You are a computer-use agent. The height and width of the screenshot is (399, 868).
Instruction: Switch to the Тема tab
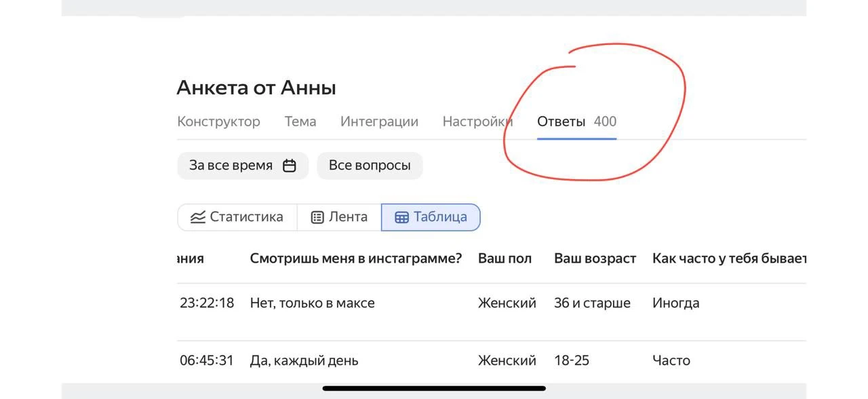(x=300, y=121)
